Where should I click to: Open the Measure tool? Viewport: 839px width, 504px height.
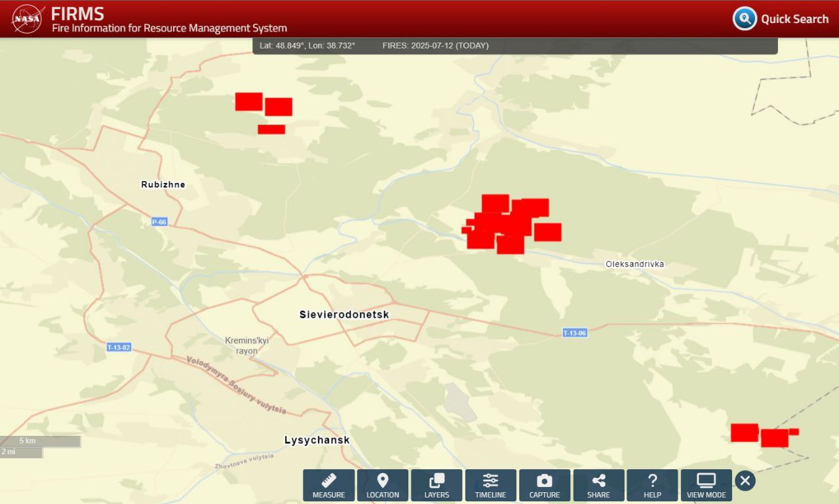(328, 485)
